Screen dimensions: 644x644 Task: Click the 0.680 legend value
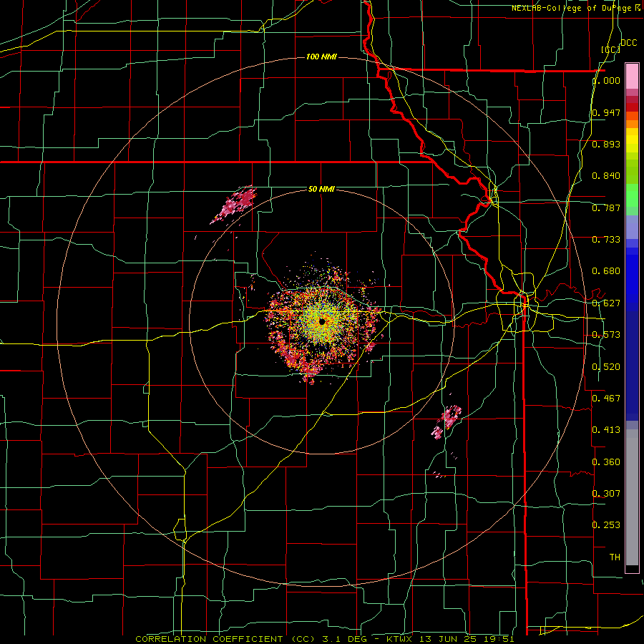[606, 271]
